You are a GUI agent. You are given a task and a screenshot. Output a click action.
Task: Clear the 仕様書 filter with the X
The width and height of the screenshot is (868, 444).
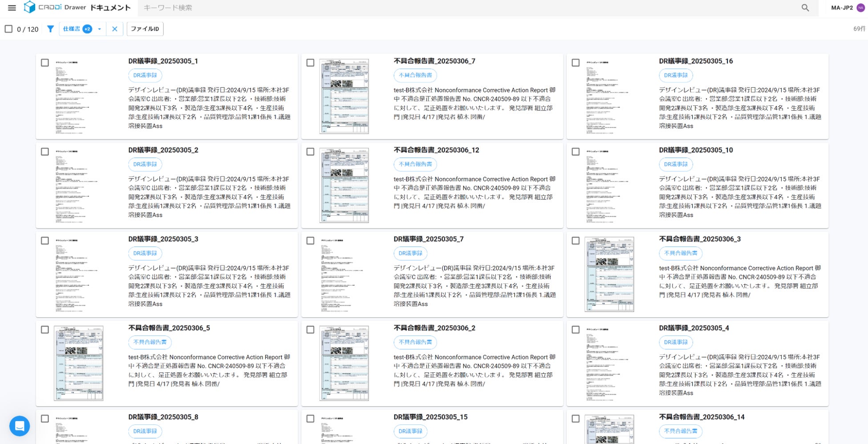tap(114, 29)
